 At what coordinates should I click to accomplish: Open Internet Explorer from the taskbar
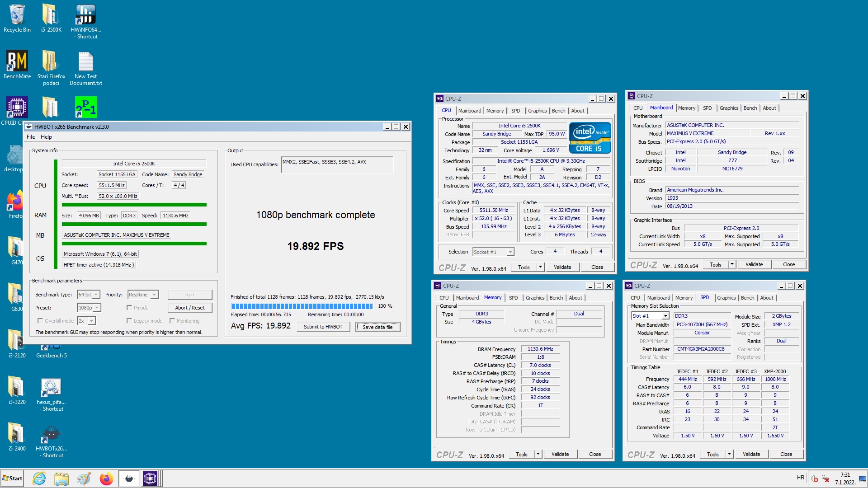click(39, 478)
